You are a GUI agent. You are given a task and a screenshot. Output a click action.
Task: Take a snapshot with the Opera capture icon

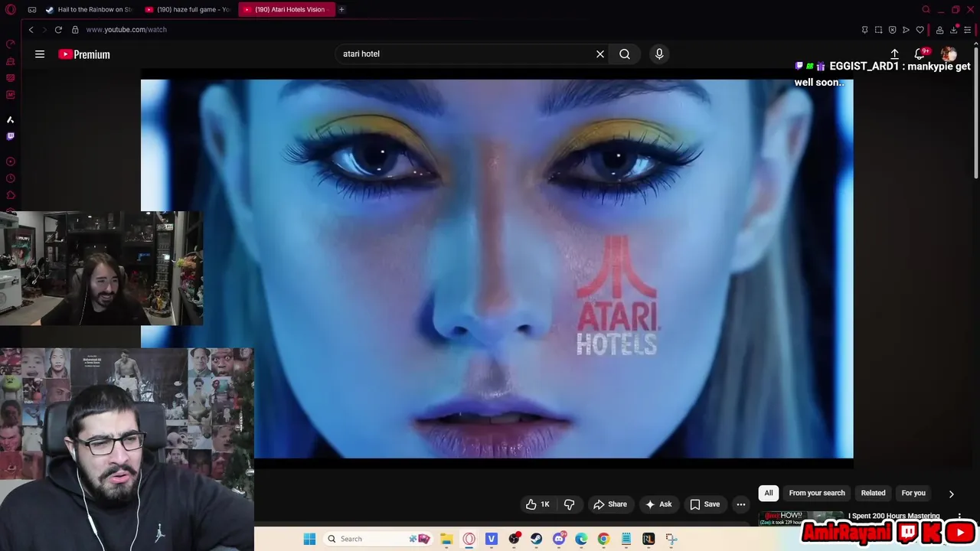coord(879,30)
